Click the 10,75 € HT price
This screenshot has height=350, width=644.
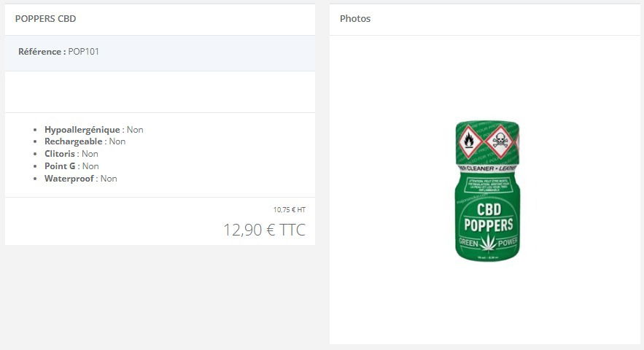[x=290, y=209]
